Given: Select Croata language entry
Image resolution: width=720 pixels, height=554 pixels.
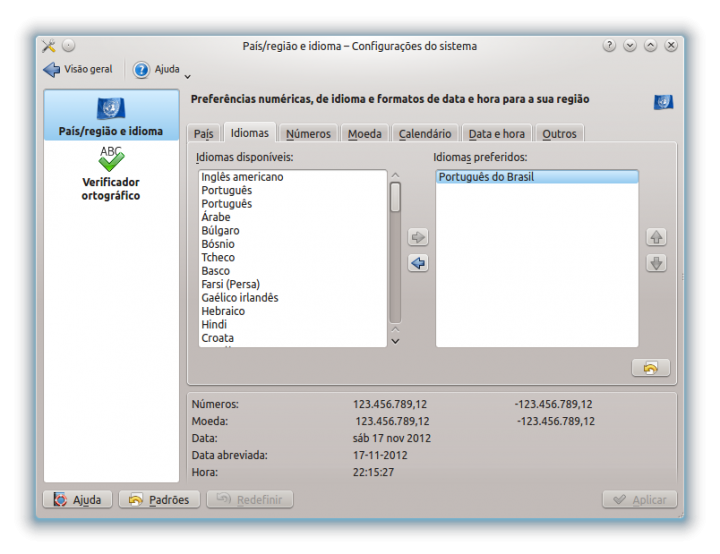Looking at the screenshot, I should click(x=293, y=338).
